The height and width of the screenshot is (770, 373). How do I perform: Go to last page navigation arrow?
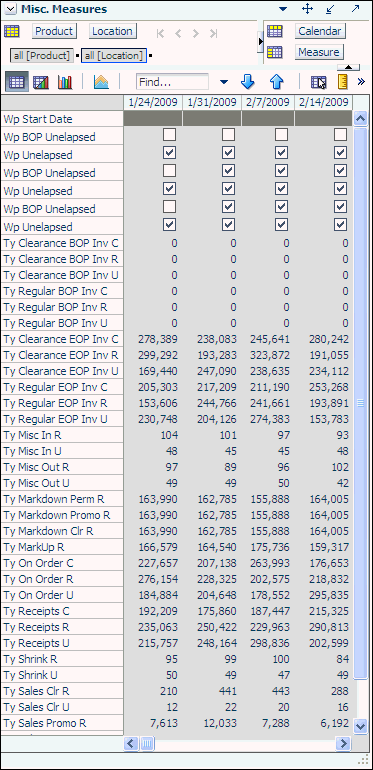tap(213, 33)
